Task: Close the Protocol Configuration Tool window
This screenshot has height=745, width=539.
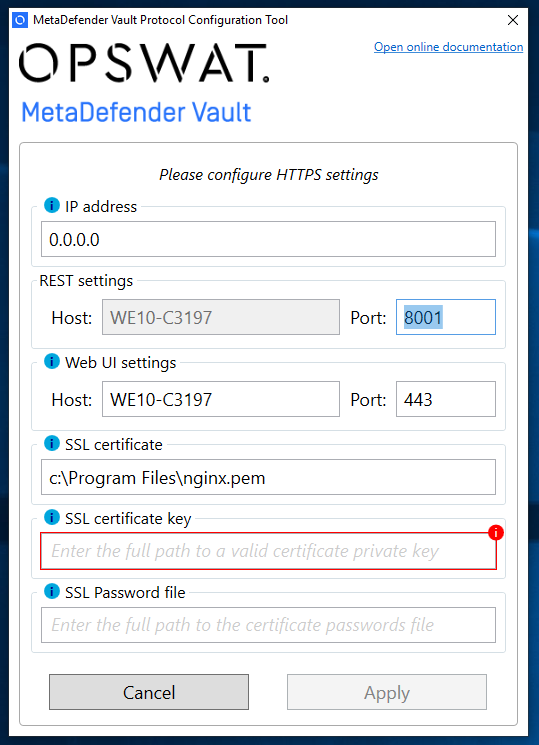Action: pos(513,20)
